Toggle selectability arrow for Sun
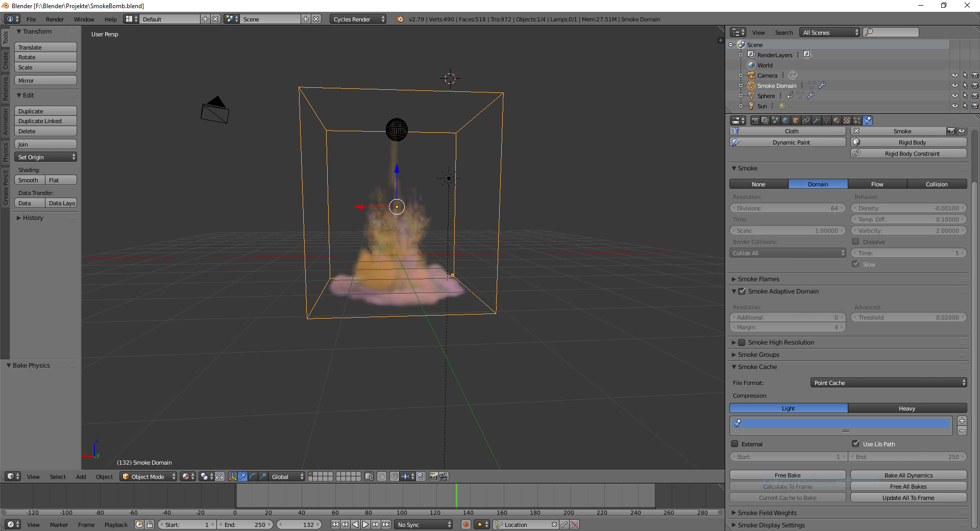980x531 pixels. 965,106
